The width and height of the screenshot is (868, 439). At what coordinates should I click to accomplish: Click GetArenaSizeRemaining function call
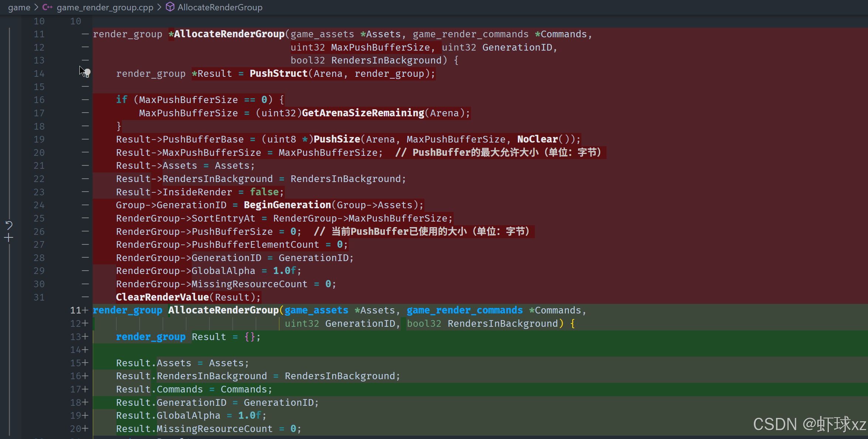click(x=363, y=113)
